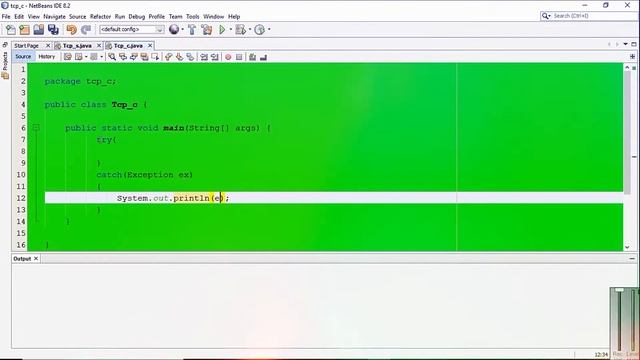The image size is (640, 360).
Task: Open the File menu
Action: point(6,16)
